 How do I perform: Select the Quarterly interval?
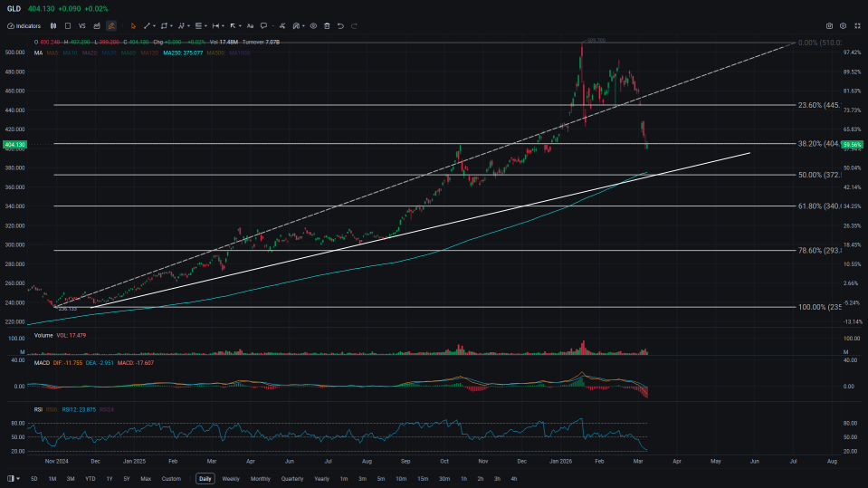point(291,479)
